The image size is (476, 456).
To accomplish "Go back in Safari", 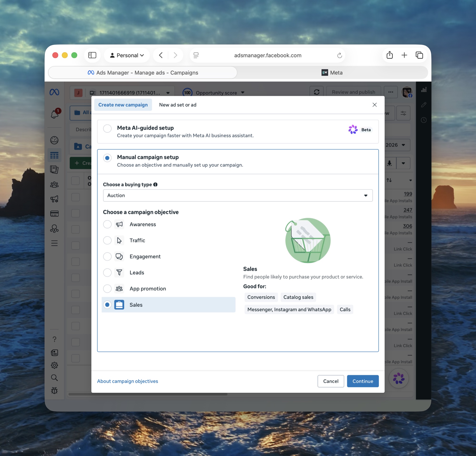I will coord(161,55).
